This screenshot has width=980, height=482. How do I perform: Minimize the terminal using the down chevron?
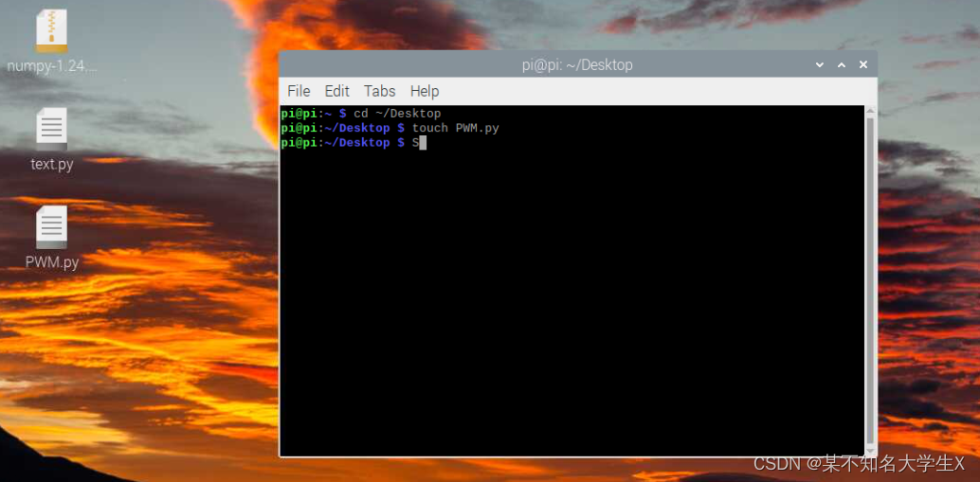[820, 65]
